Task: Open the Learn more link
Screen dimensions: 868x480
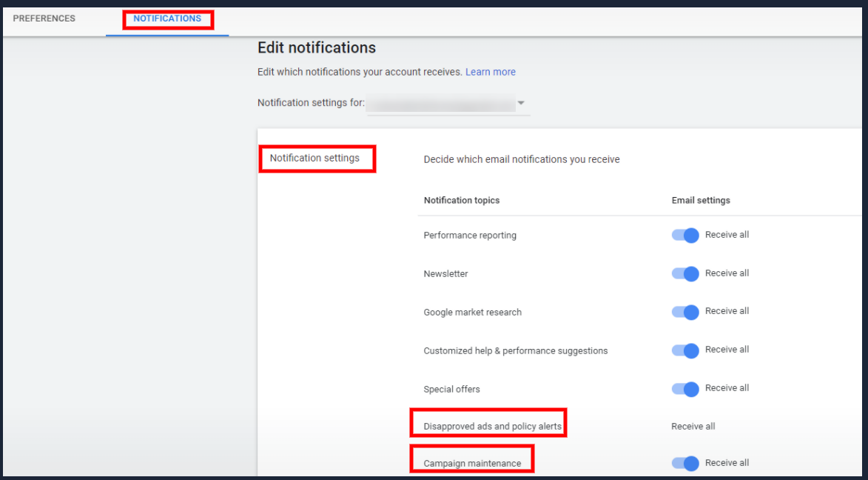Action: point(490,72)
